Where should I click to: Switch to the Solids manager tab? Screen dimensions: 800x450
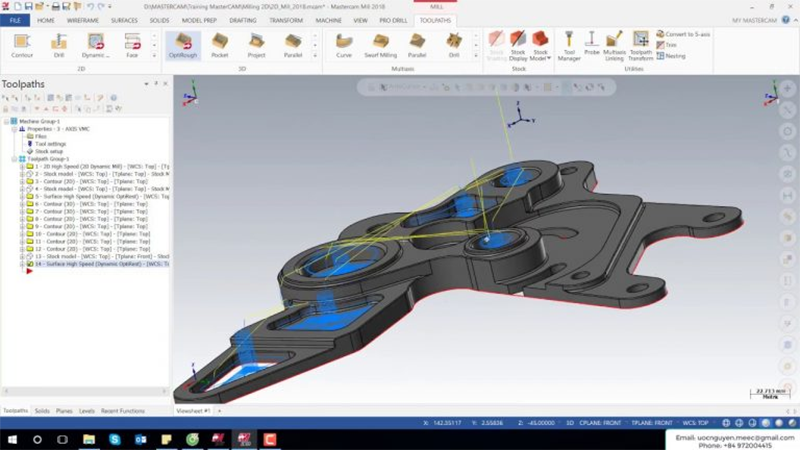coord(42,411)
